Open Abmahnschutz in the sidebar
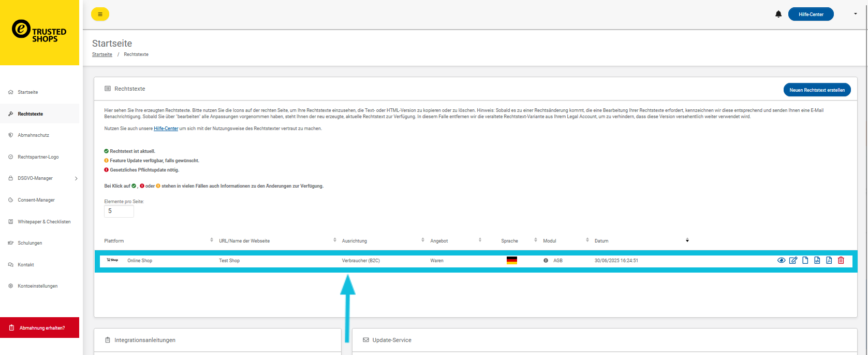The width and height of the screenshot is (868, 355). pos(34,135)
